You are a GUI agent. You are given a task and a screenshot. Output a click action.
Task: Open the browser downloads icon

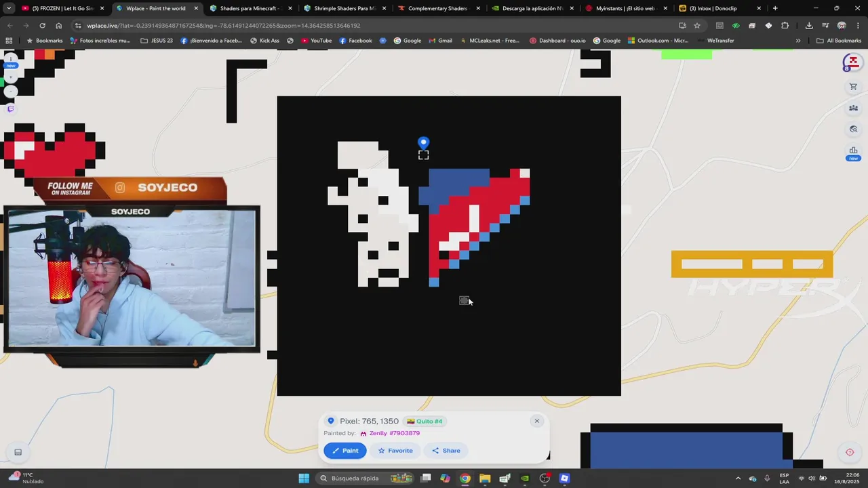pos(809,26)
